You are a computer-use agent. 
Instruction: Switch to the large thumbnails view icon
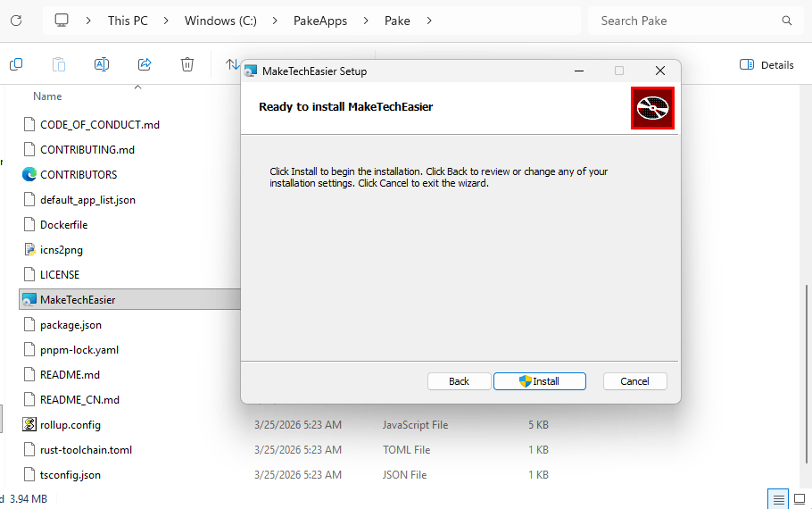(x=799, y=499)
